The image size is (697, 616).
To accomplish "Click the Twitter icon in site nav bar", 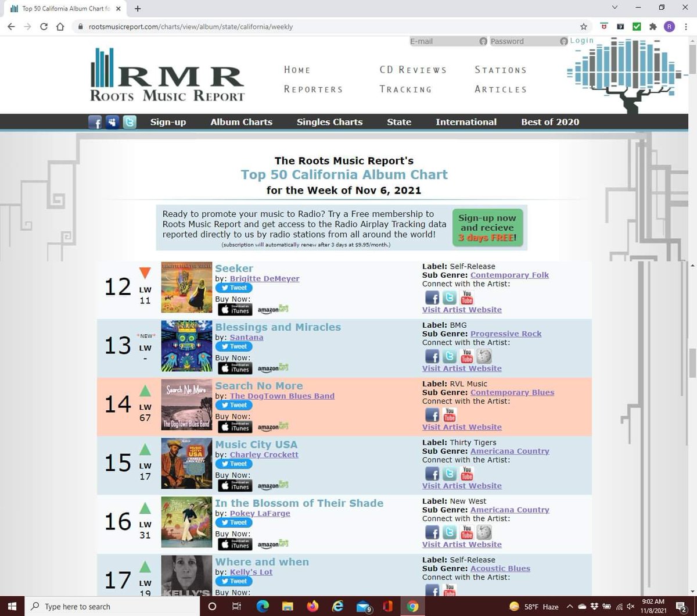I will 130,122.
